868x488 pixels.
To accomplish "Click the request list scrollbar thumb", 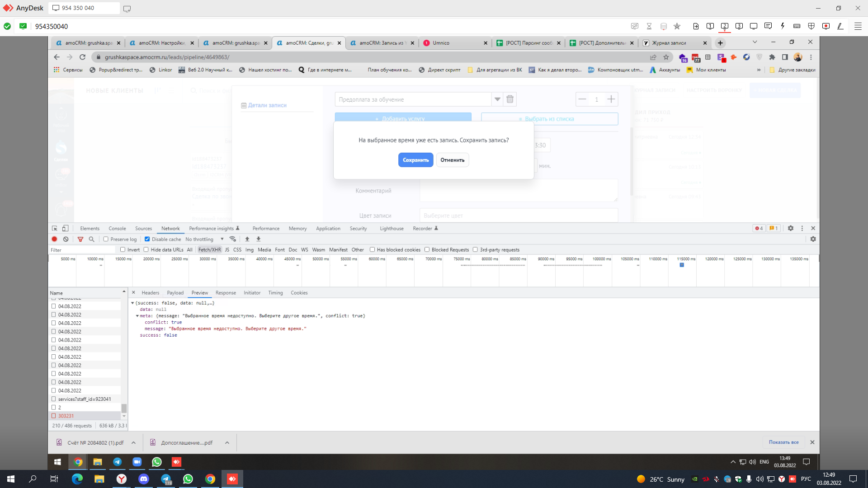I will click(x=124, y=408).
